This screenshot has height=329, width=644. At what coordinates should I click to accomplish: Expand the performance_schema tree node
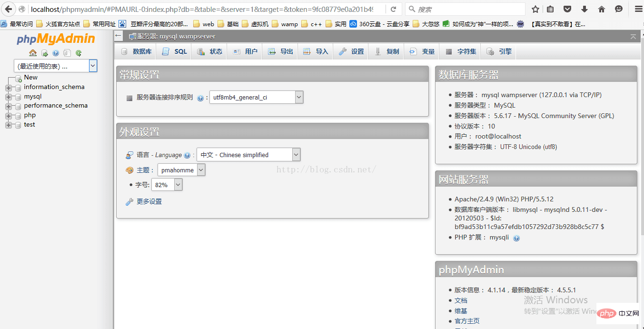(8, 106)
